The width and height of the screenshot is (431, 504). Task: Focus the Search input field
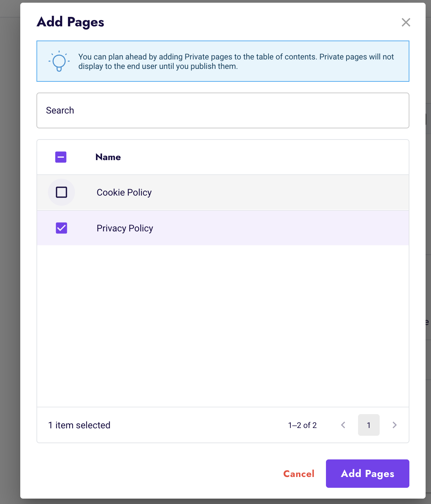(223, 110)
